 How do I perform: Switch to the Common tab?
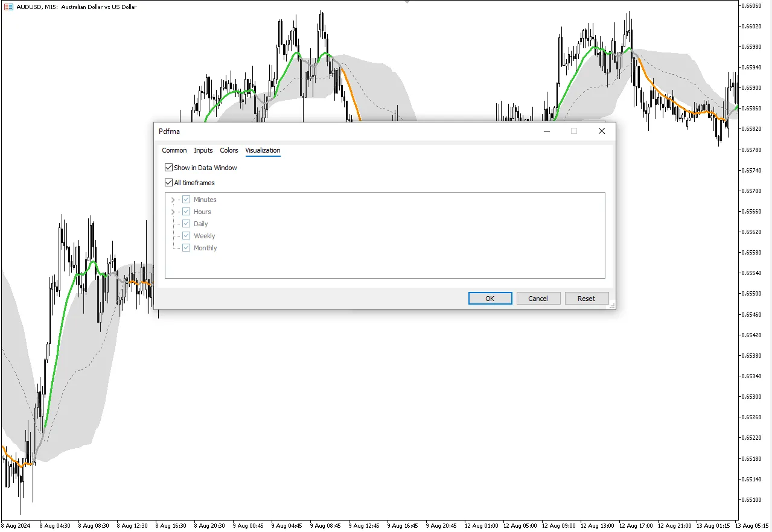pyautogui.click(x=174, y=150)
